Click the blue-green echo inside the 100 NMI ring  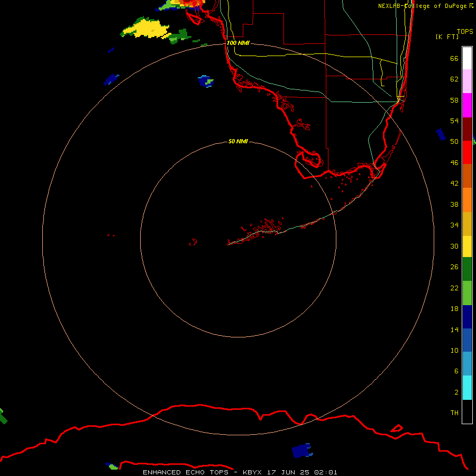[206, 81]
